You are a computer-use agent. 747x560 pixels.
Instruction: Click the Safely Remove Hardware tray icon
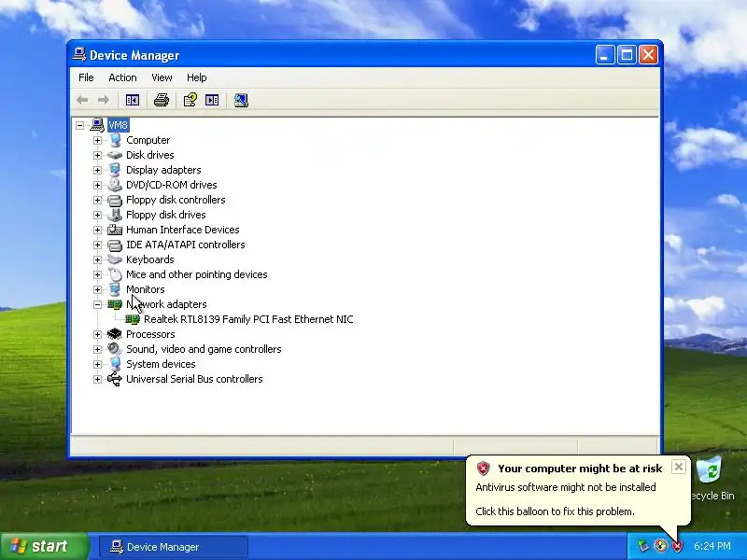pos(643,546)
